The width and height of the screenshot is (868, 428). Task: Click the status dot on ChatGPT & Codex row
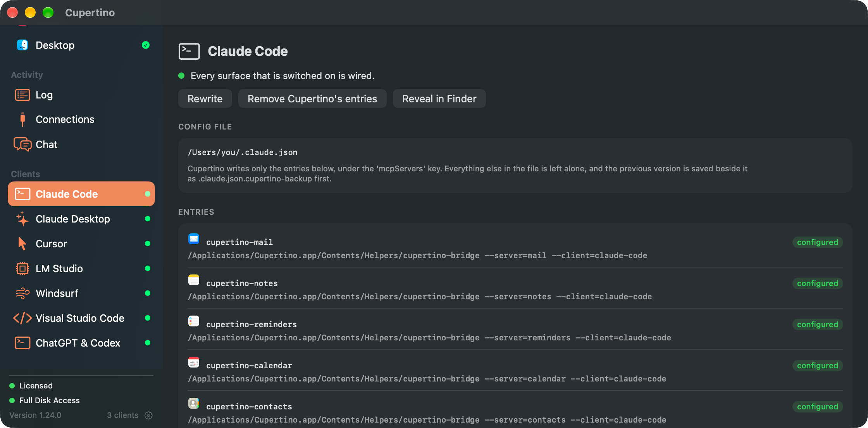[148, 343]
